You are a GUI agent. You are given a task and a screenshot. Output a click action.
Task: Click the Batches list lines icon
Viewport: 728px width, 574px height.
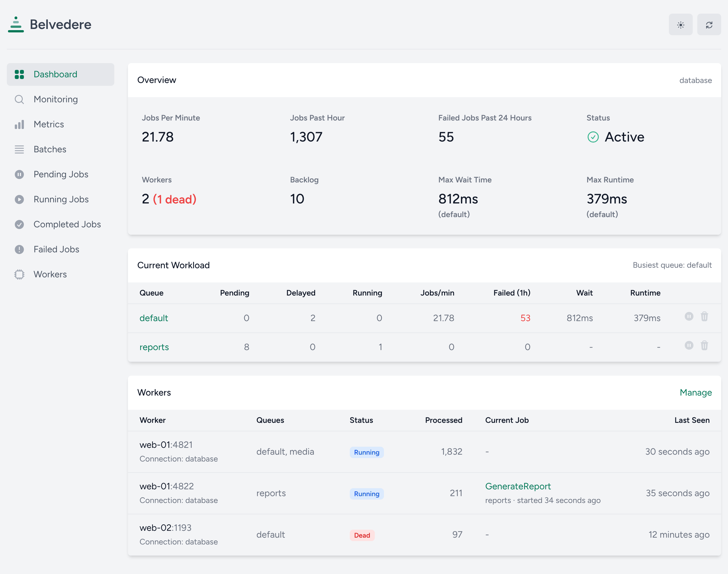pyautogui.click(x=19, y=149)
